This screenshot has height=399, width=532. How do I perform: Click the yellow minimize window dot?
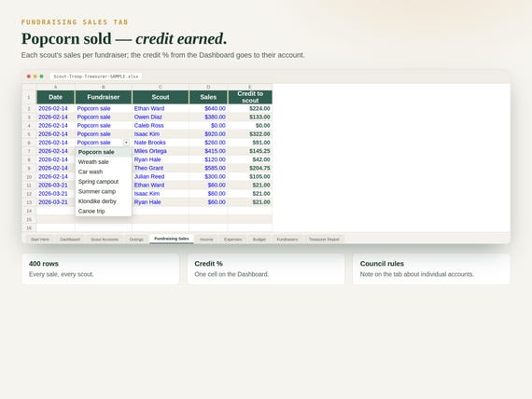coord(35,76)
